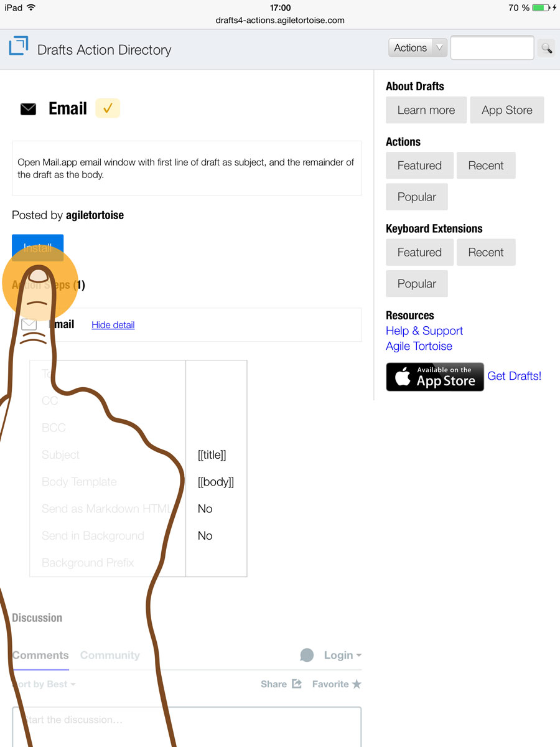Screen dimensions: 560x747
Task: Click Featured button under Actions
Action: point(419,166)
